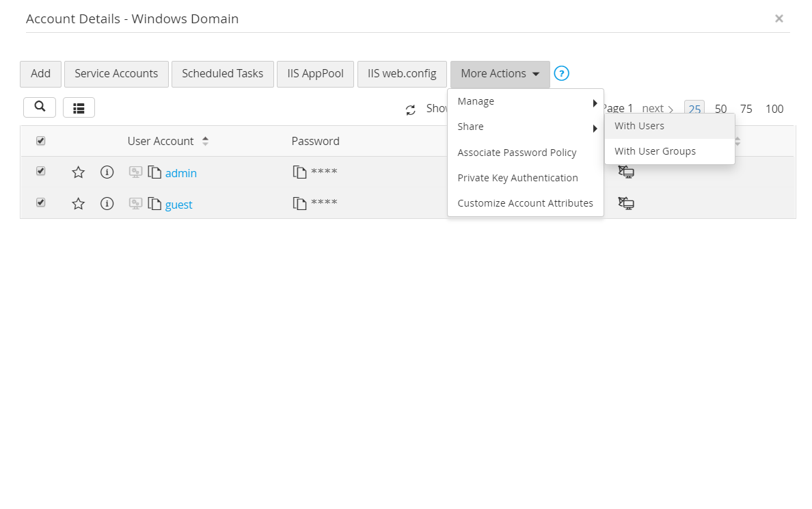This screenshot has width=812, height=509.
Task: Click the refresh icon above the table
Action: (411, 109)
